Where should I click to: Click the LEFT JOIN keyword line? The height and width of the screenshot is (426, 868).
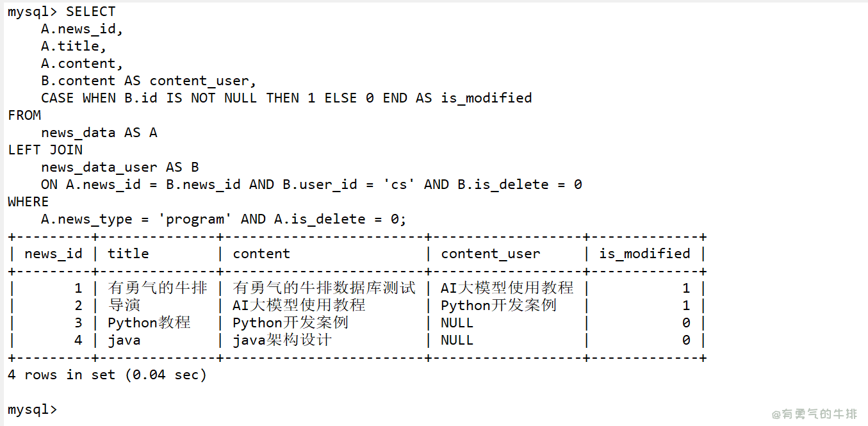tap(45, 150)
